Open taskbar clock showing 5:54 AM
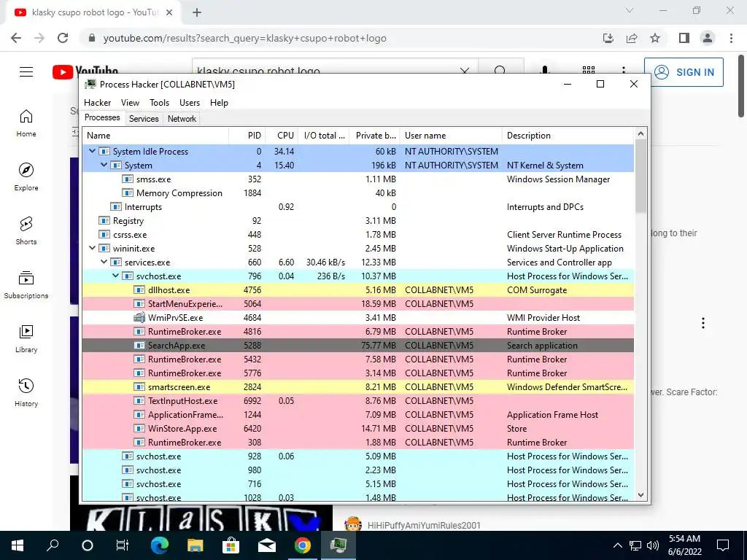This screenshot has width=747, height=560. (684, 545)
